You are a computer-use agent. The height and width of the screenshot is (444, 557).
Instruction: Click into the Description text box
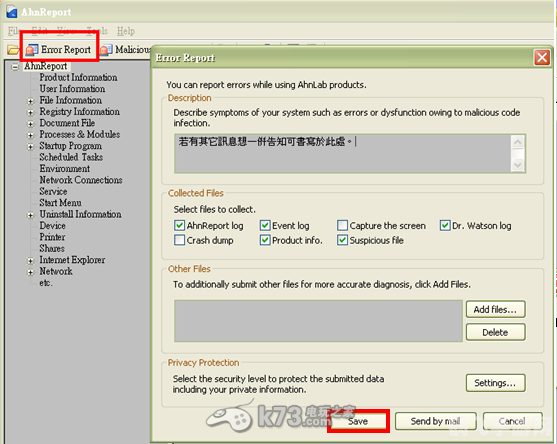[343, 153]
